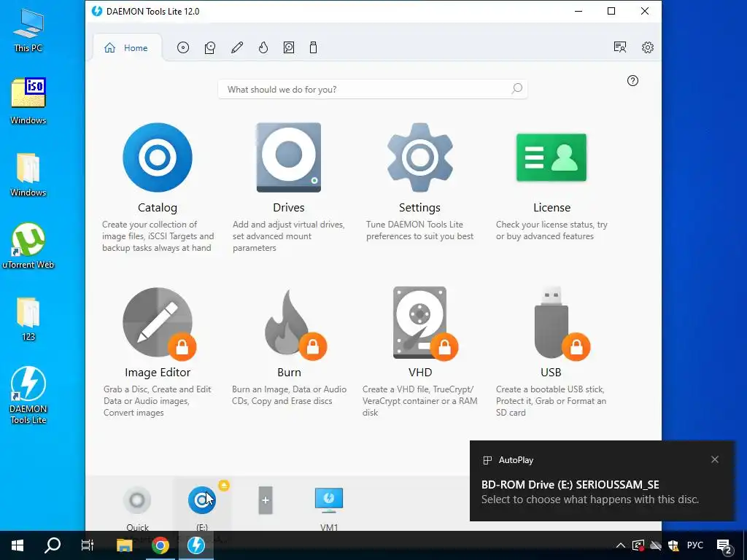The width and height of the screenshot is (747, 560).
Task: Click the 'Check your license status' text
Action: point(551,230)
